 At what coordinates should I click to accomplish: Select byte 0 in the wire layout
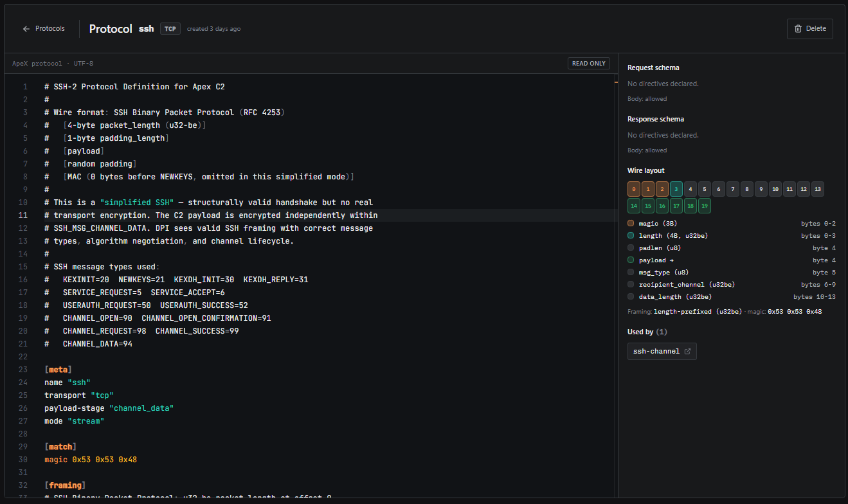coord(634,189)
